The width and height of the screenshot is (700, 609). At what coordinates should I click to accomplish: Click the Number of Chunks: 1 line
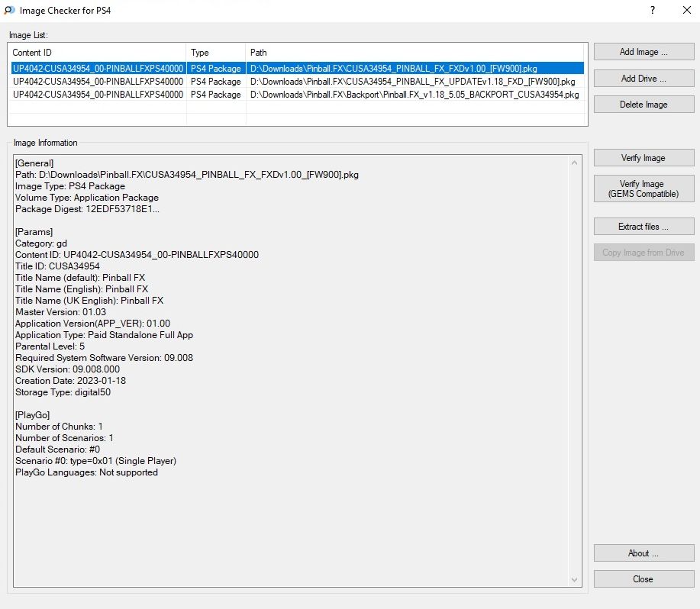[59, 427]
